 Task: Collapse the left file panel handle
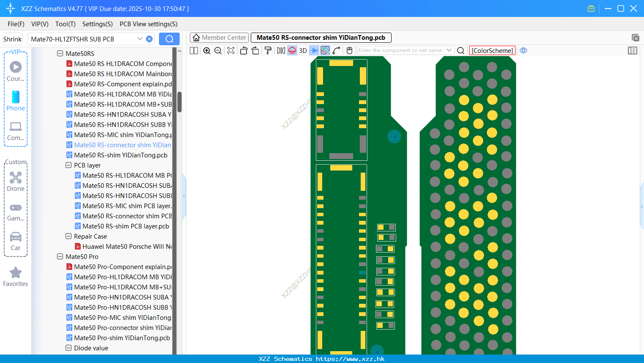coord(184,196)
